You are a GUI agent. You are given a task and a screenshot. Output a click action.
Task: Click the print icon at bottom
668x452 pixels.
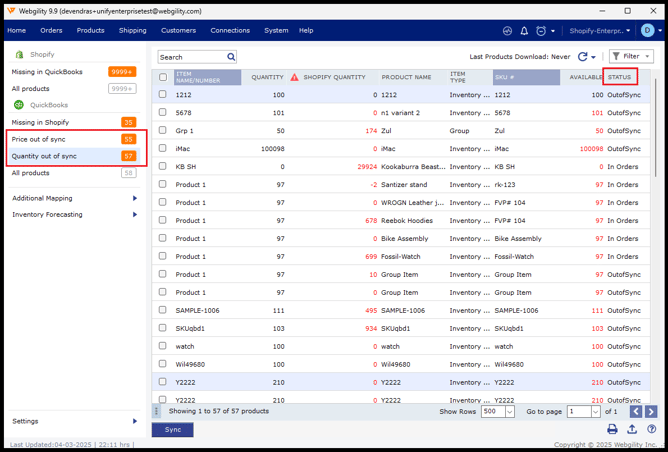613,429
